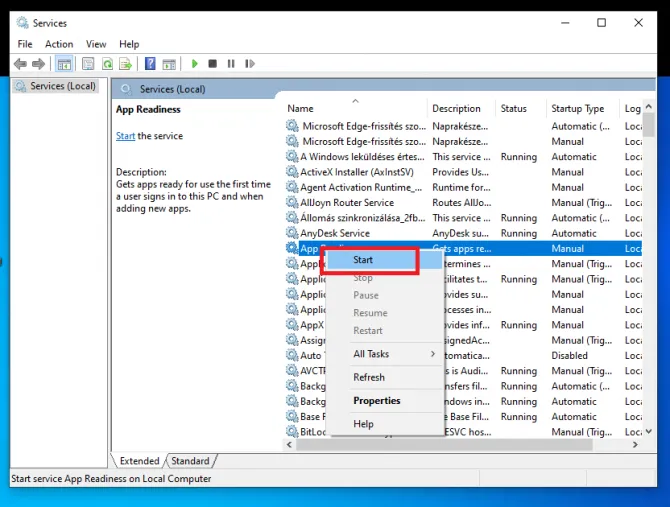Image resolution: width=670 pixels, height=507 pixels.
Task: Click the Pause Service toolbar icon
Action: coord(231,64)
